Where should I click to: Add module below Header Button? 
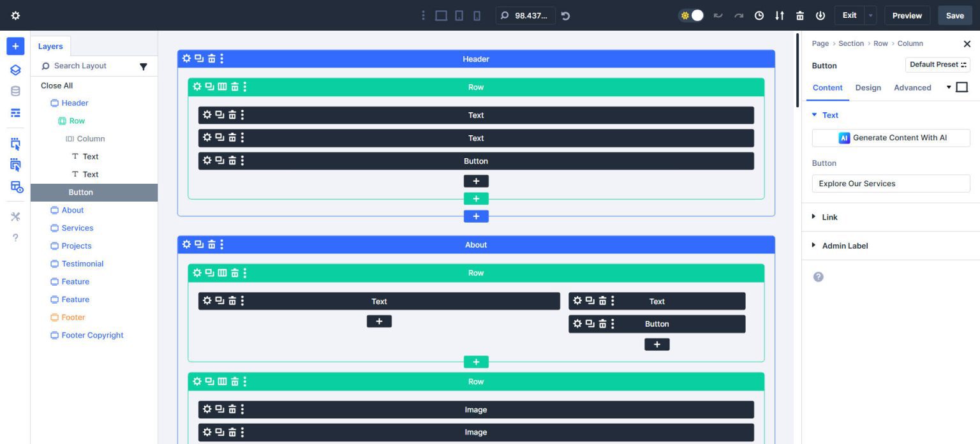[x=476, y=181]
